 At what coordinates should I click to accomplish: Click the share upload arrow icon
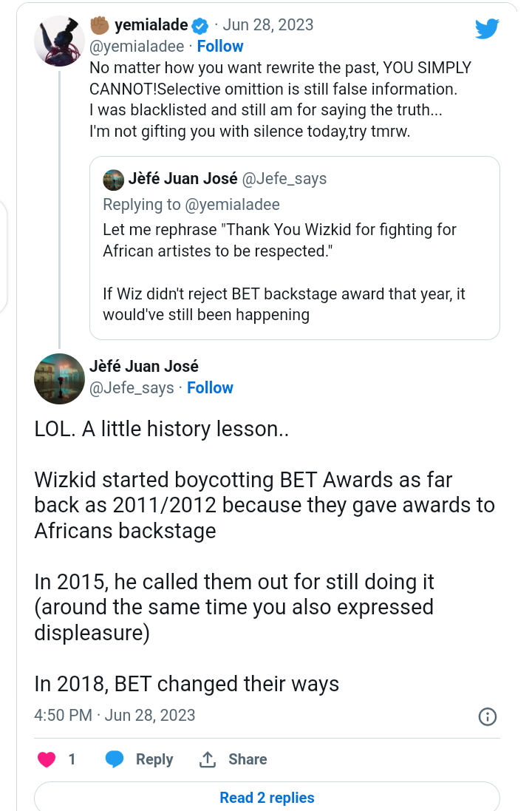[208, 759]
